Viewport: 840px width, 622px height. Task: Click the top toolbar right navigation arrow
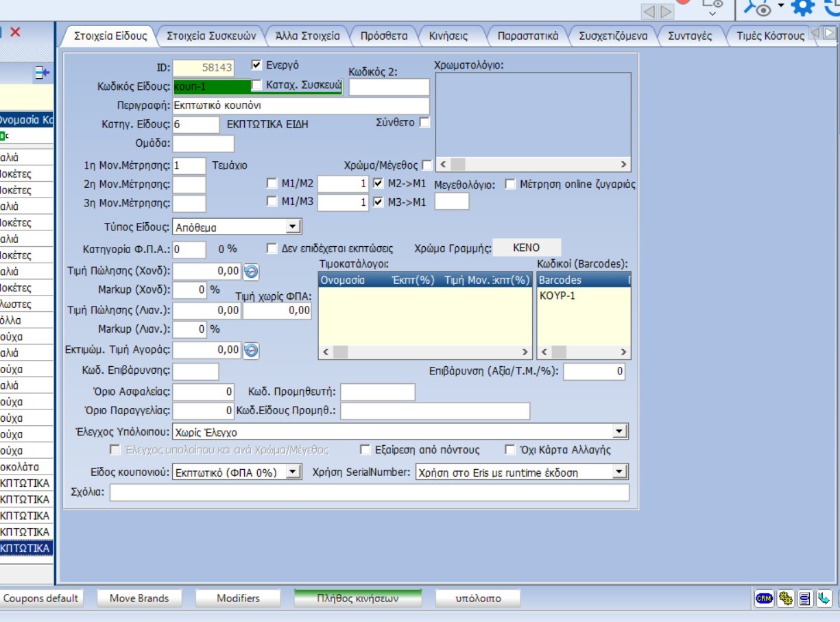[667, 12]
